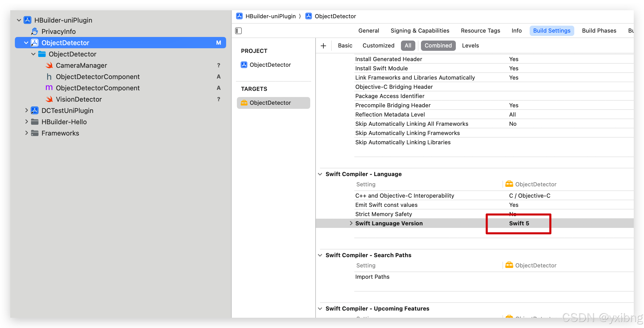Select ObjectDetector under the PROJECT heading

tap(270, 65)
